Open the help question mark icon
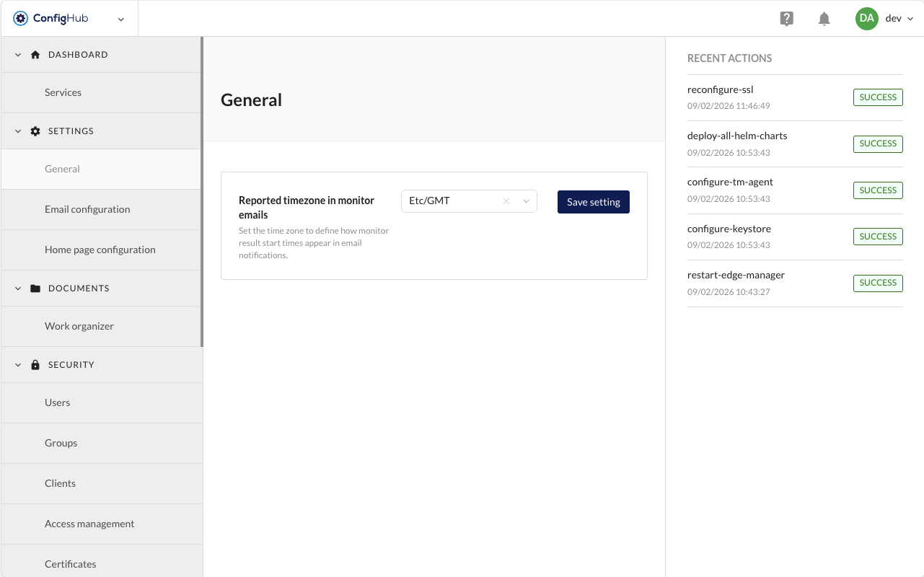Image resolution: width=924 pixels, height=577 pixels. tap(787, 19)
